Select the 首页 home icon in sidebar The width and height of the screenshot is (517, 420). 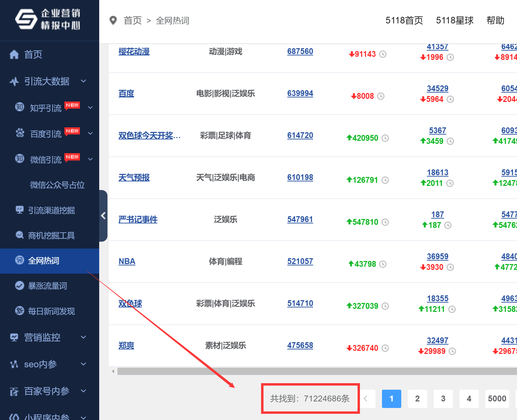pos(14,54)
